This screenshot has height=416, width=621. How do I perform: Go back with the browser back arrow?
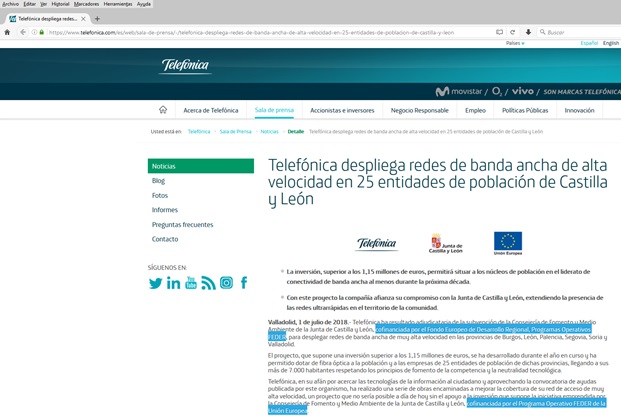pyautogui.click(x=23, y=32)
